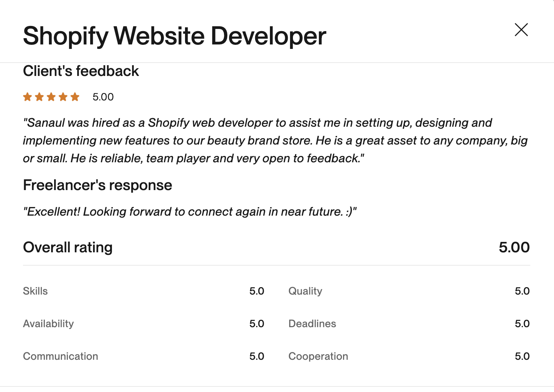
Task: Click the Cooperation rating label
Action: 318,356
